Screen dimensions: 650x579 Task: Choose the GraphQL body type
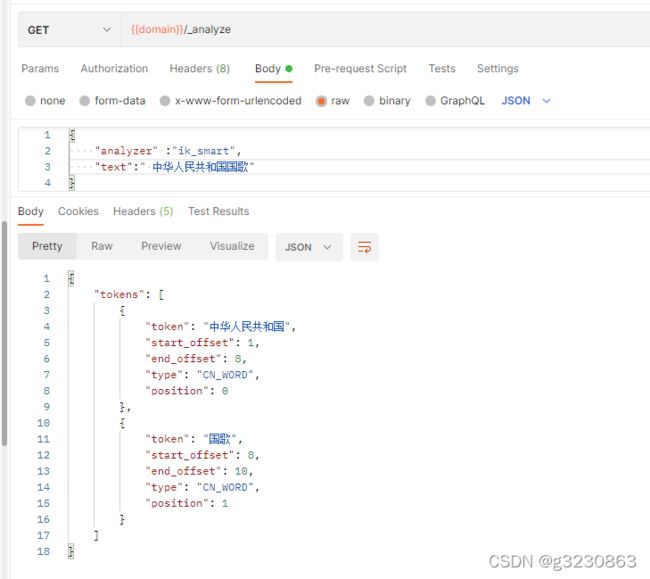(430, 101)
